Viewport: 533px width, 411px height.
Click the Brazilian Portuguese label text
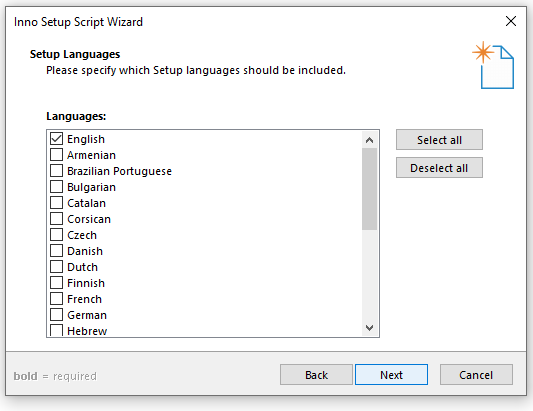(x=119, y=171)
